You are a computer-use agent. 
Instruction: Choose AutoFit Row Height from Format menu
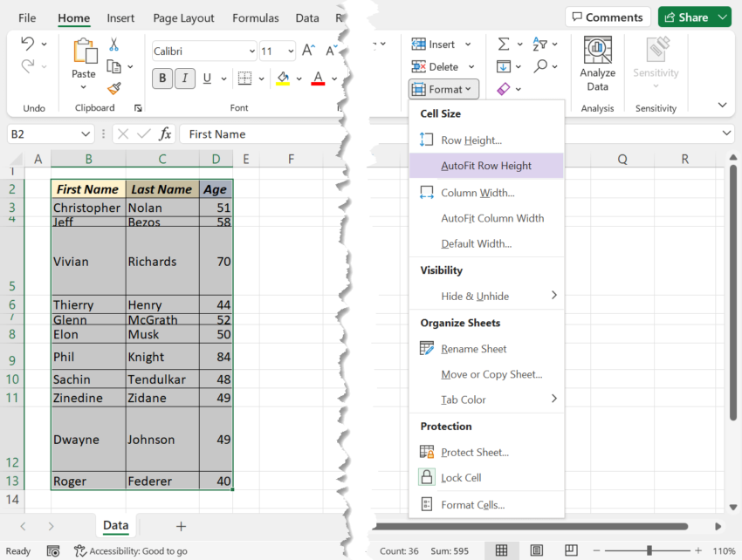point(486,167)
